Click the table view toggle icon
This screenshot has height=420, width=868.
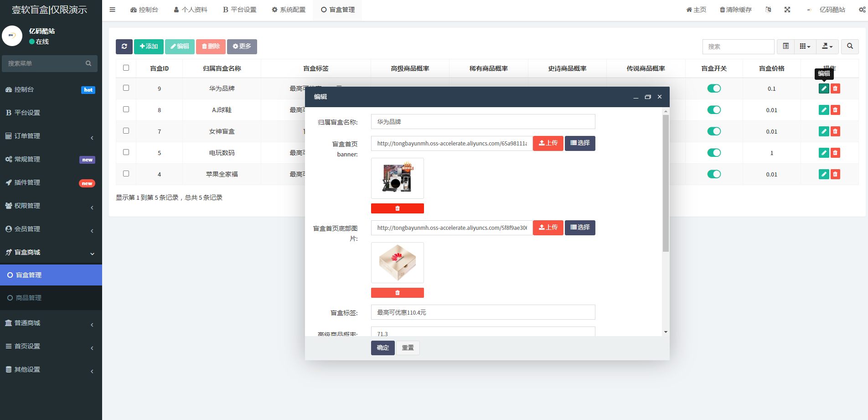[x=785, y=47]
